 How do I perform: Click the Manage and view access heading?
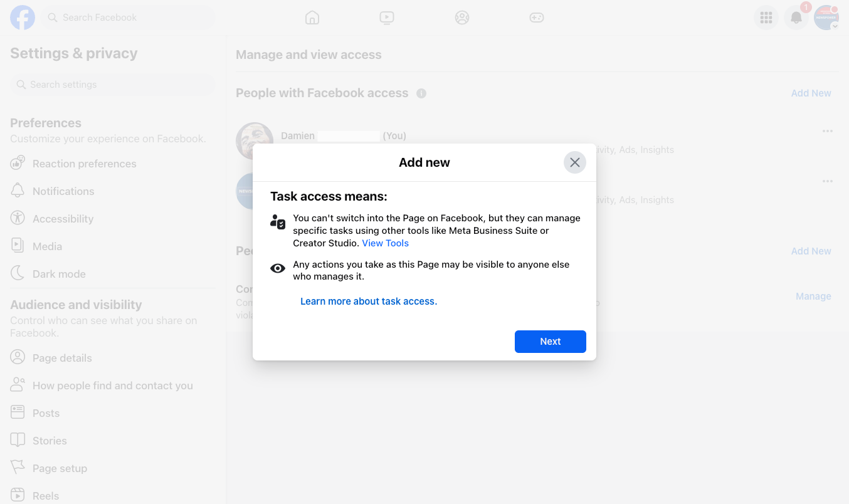308,55
